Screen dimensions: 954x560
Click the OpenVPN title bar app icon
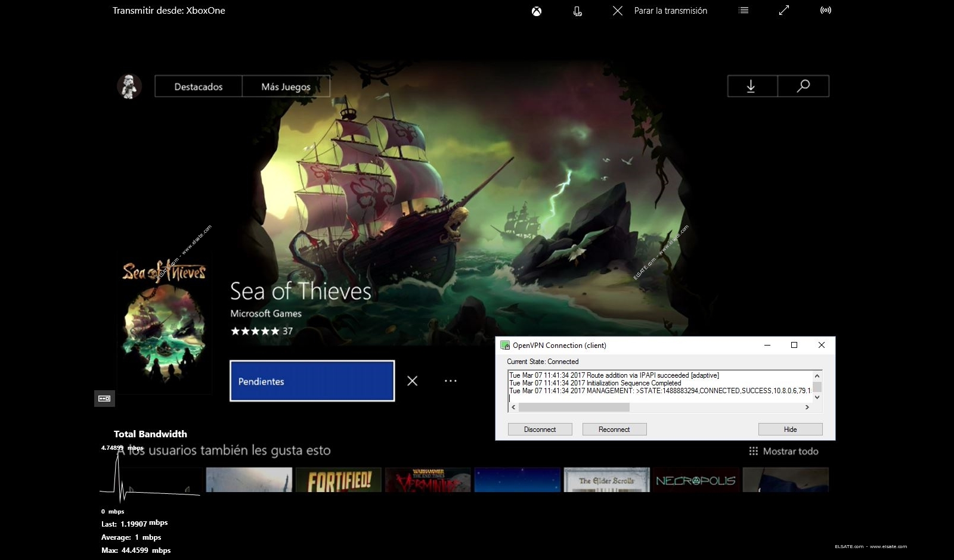click(505, 346)
